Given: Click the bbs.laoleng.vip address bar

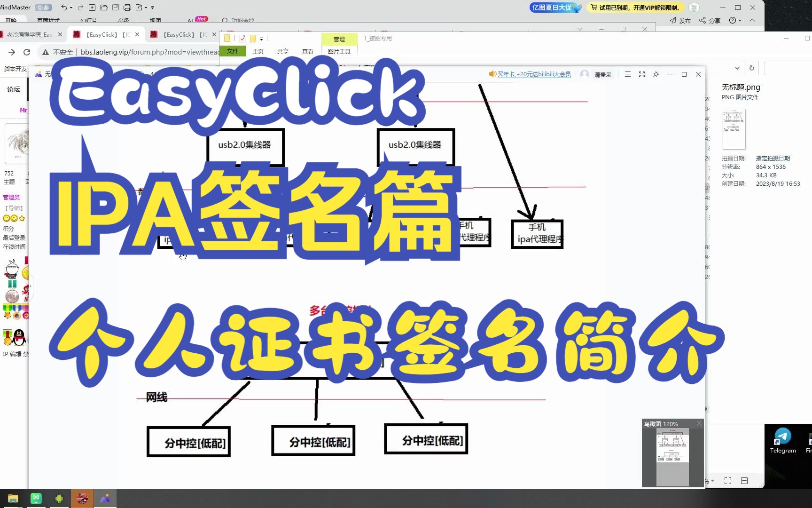Looking at the screenshot, I should [x=149, y=52].
